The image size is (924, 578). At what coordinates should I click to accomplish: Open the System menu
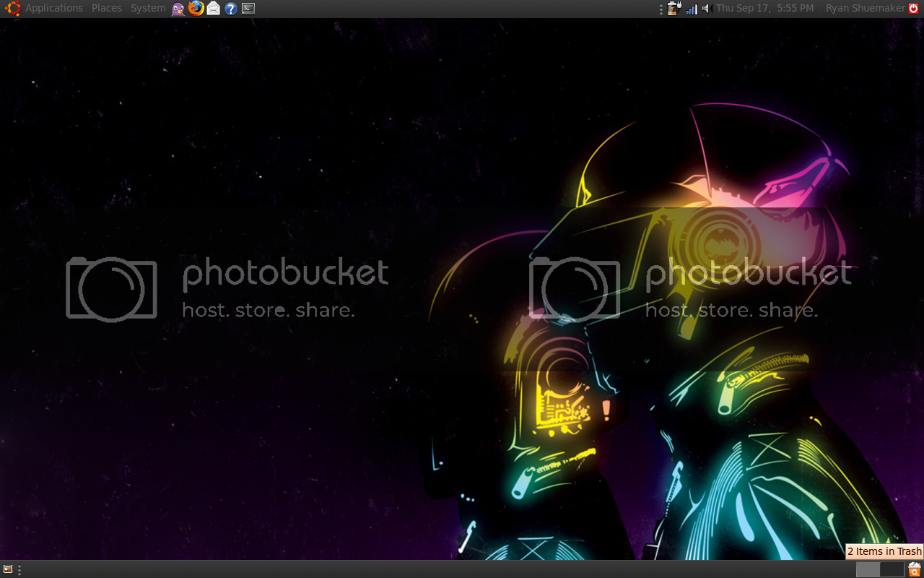pyautogui.click(x=148, y=9)
